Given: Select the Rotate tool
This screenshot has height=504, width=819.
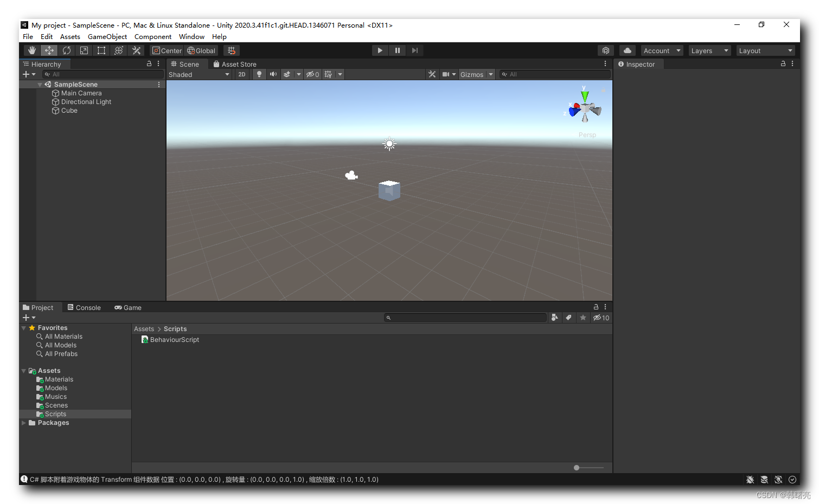Looking at the screenshot, I should [67, 50].
